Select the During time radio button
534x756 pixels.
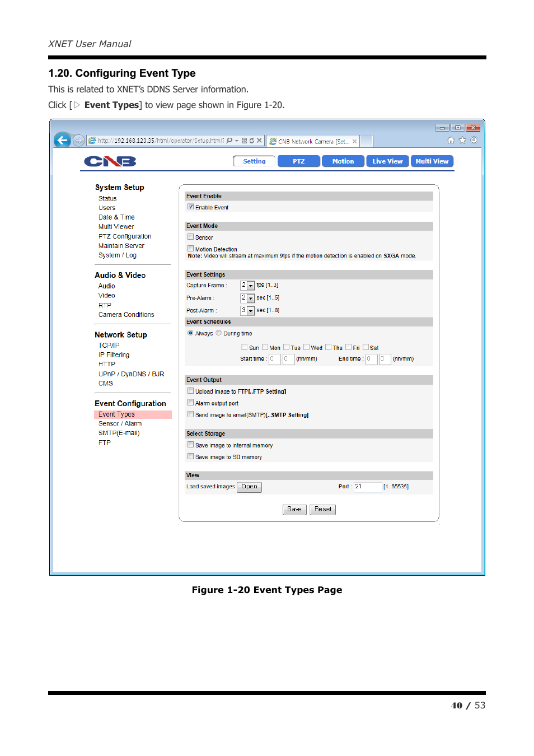pos(219,333)
